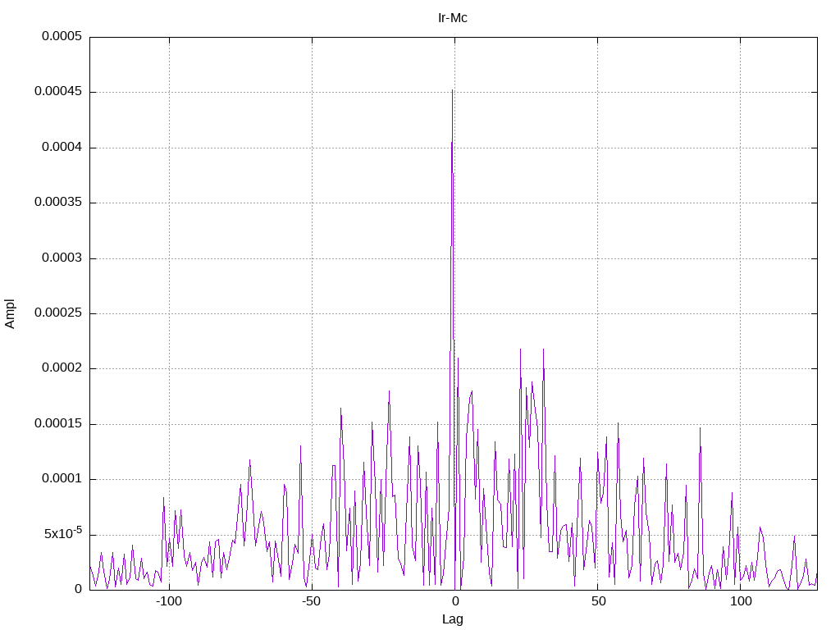The height and width of the screenshot is (630, 840).
Task: Click the Lag x-axis label
Action: [x=453, y=619]
